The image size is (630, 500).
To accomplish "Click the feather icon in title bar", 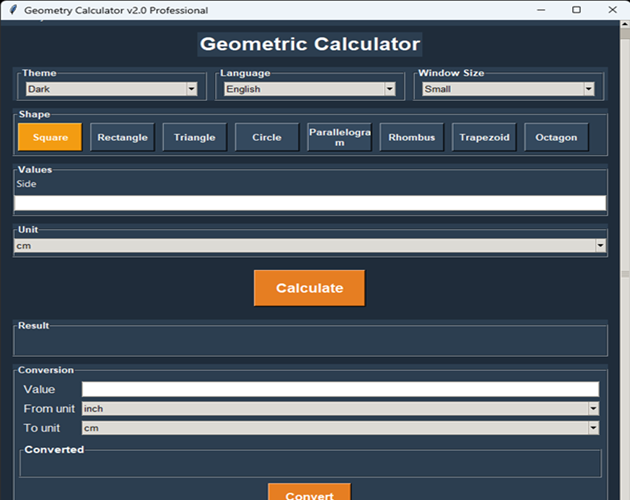I will point(13,10).
